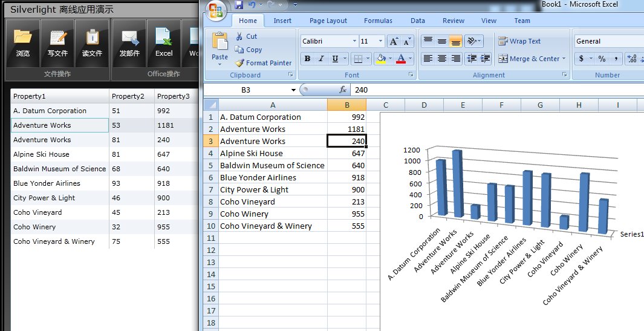Toggle Italic formatting
644x331 pixels.
click(320, 59)
